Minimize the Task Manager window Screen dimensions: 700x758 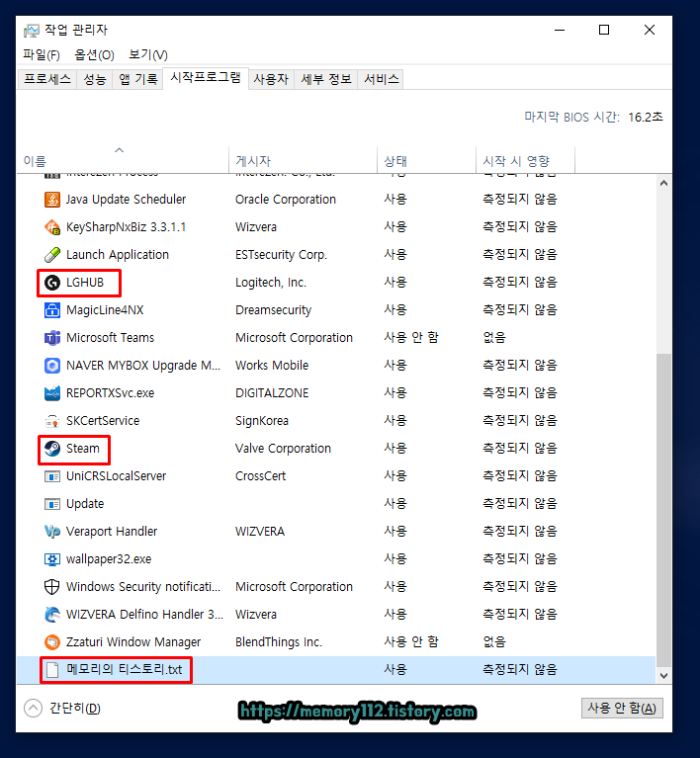click(x=560, y=30)
